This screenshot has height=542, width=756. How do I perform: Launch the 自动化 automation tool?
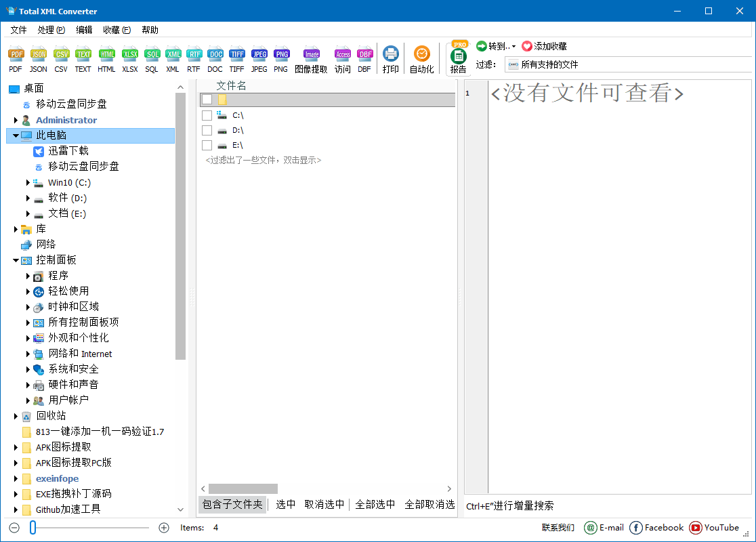[x=422, y=60]
